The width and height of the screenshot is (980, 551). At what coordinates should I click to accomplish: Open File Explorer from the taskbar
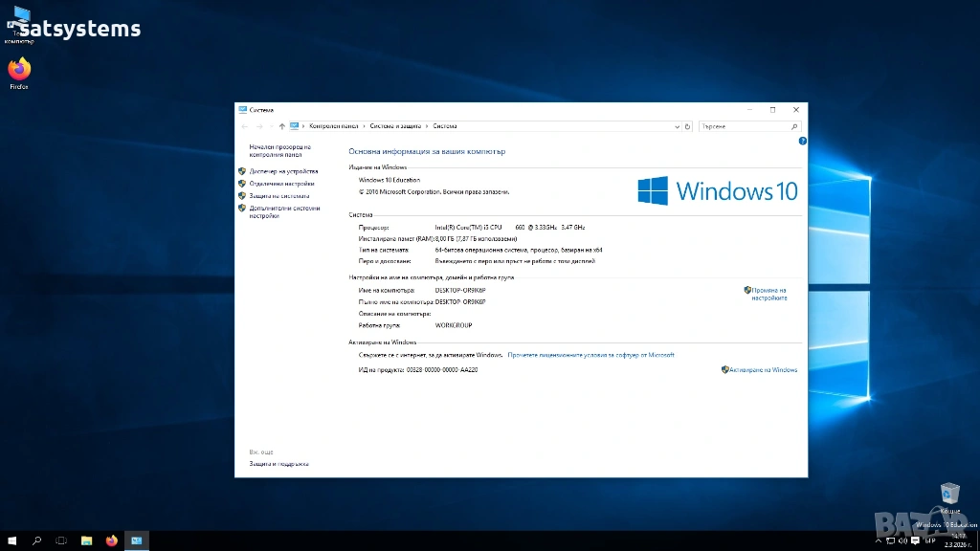[x=86, y=540]
